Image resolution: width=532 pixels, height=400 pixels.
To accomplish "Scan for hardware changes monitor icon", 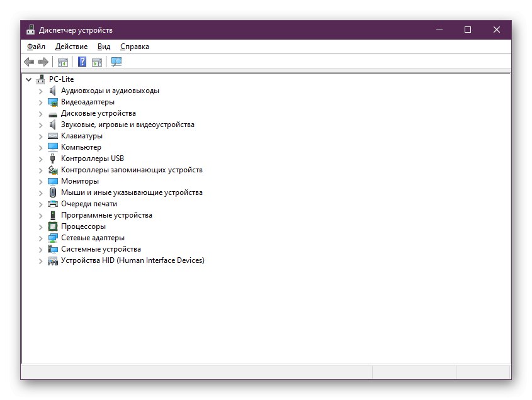I will coord(116,62).
